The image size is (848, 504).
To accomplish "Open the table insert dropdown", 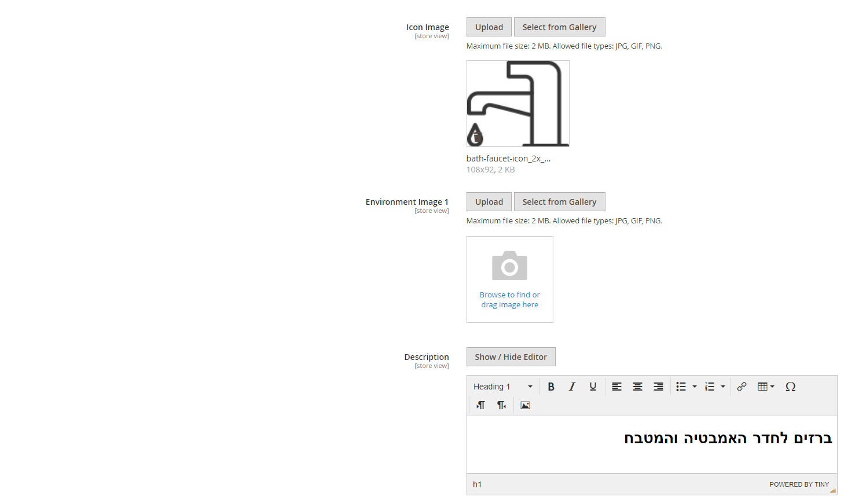I will (766, 387).
